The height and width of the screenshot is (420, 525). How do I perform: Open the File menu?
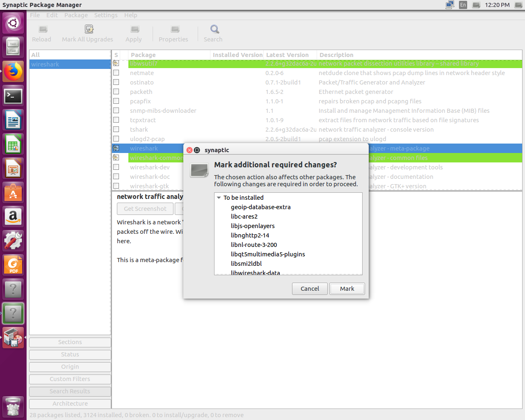tap(35, 15)
